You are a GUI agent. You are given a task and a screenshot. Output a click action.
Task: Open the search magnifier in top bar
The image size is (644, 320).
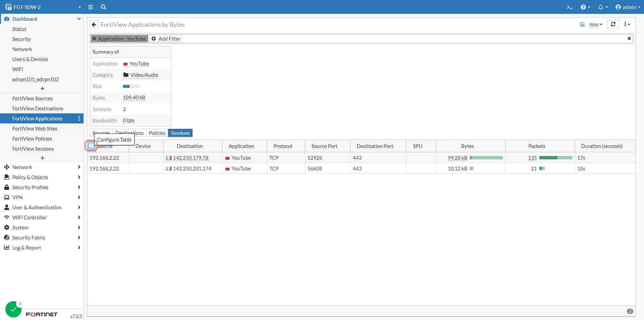pyautogui.click(x=104, y=7)
